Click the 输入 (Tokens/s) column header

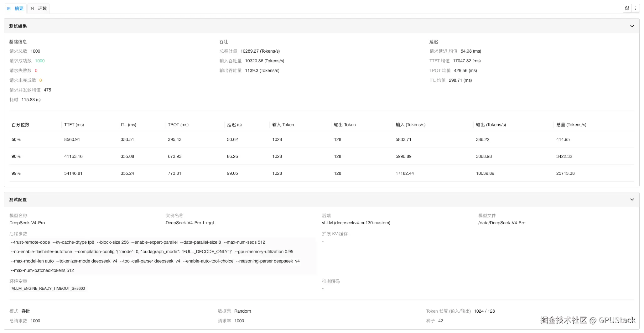(x=411, y=125)
